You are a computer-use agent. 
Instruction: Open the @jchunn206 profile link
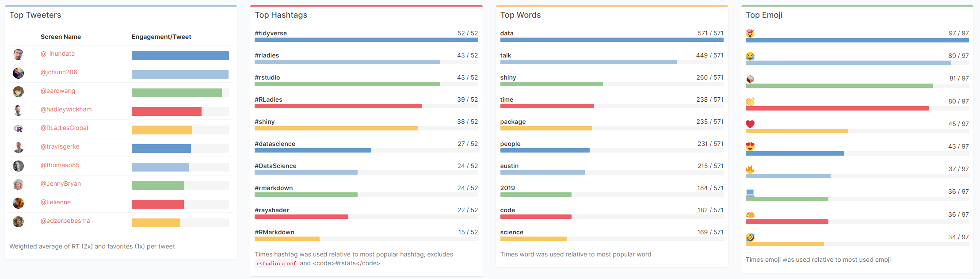59,72
